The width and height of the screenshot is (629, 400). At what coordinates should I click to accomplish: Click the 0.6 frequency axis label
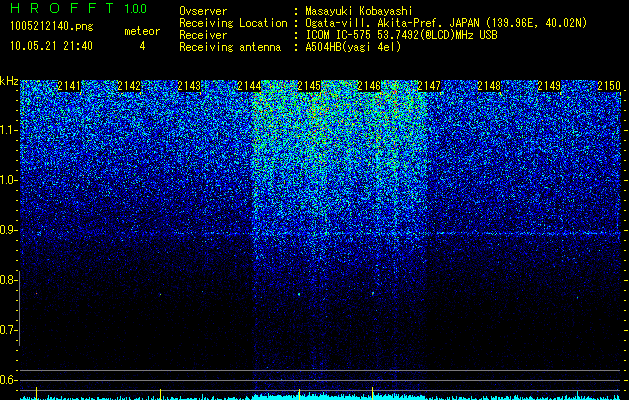coord(8,380)
